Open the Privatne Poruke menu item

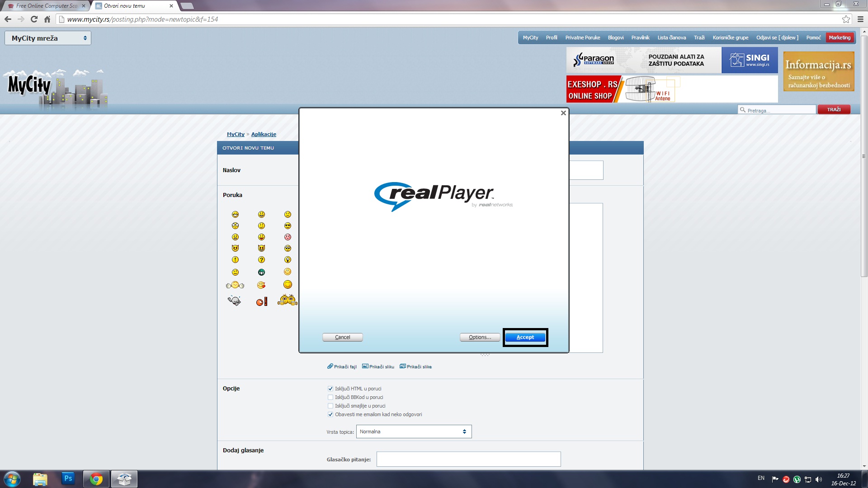click(x=582, y=38)
